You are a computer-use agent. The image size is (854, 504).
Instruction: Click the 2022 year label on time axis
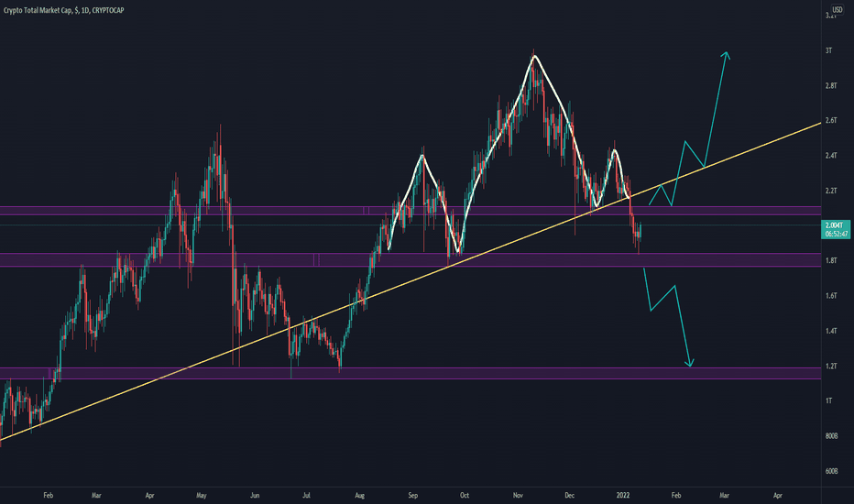[x=623, y=495]
